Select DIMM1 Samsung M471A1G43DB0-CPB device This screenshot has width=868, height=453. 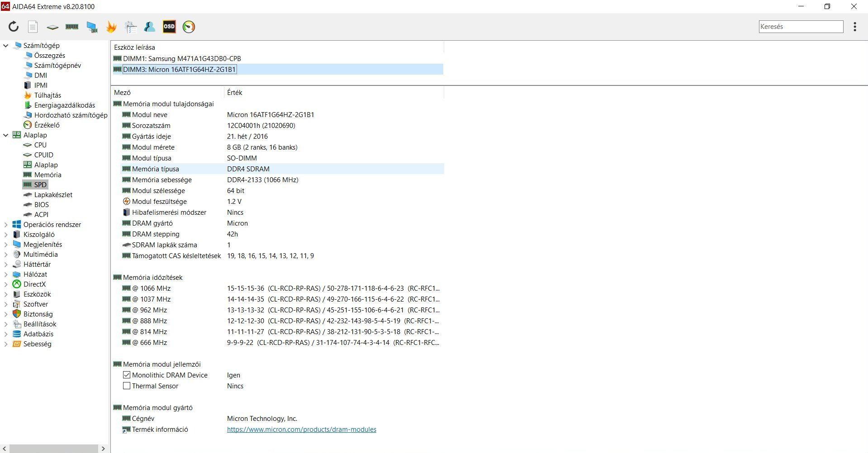(182, 59)
